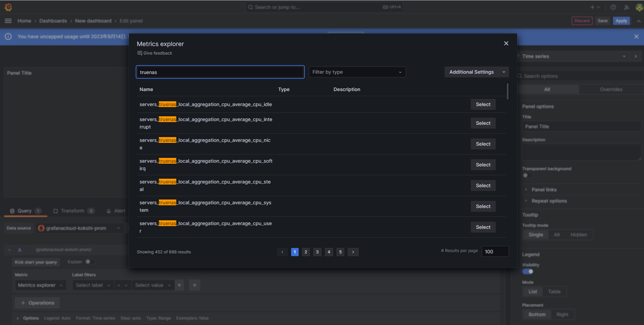Set legend placement to Right
The image size is (644, 325).
[x=562, y=314]
